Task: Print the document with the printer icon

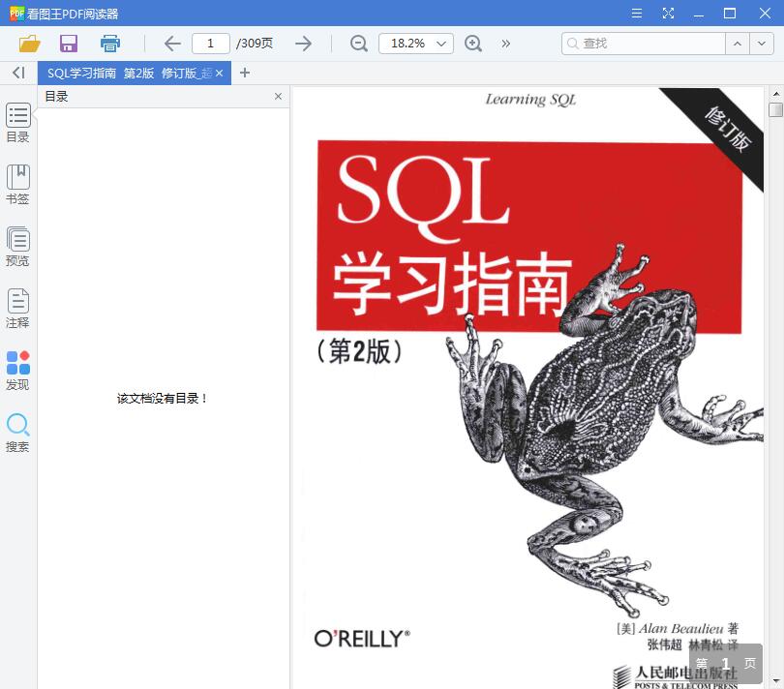Action: pos(110,44)
